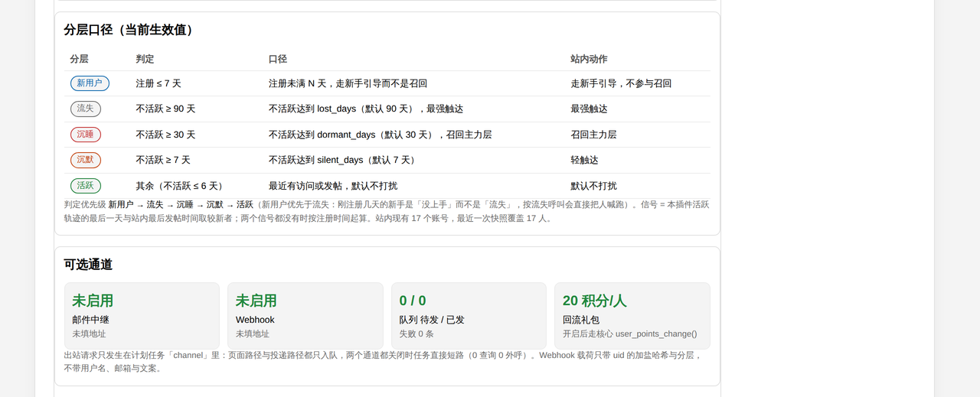Click the 不活跃 ≥ 90 天 cell
This screenshot has width=980, height=397.
165,109
